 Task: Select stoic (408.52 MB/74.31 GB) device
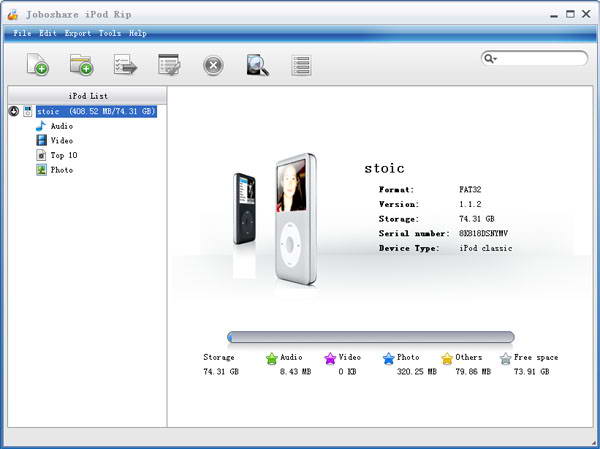coord(96,111)
